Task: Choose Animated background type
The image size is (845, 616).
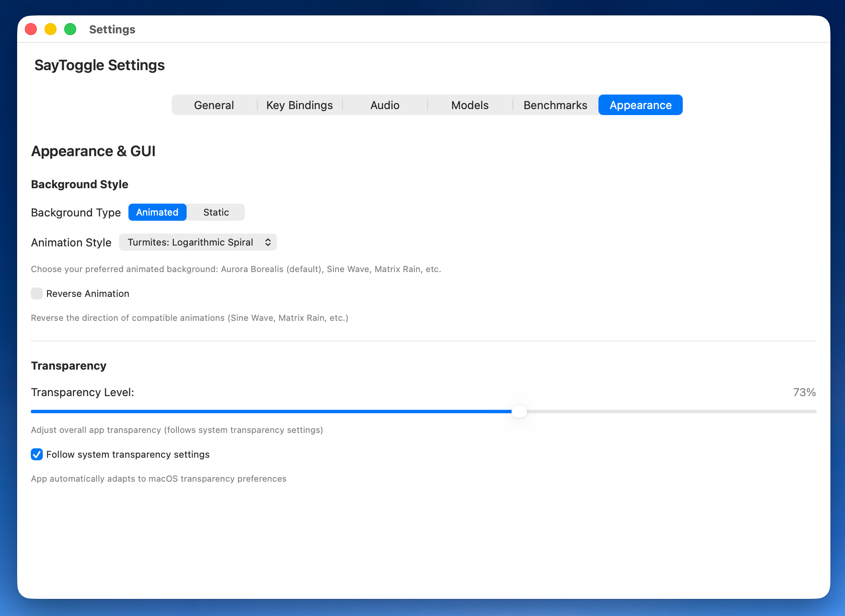Action: click(157, 212)
